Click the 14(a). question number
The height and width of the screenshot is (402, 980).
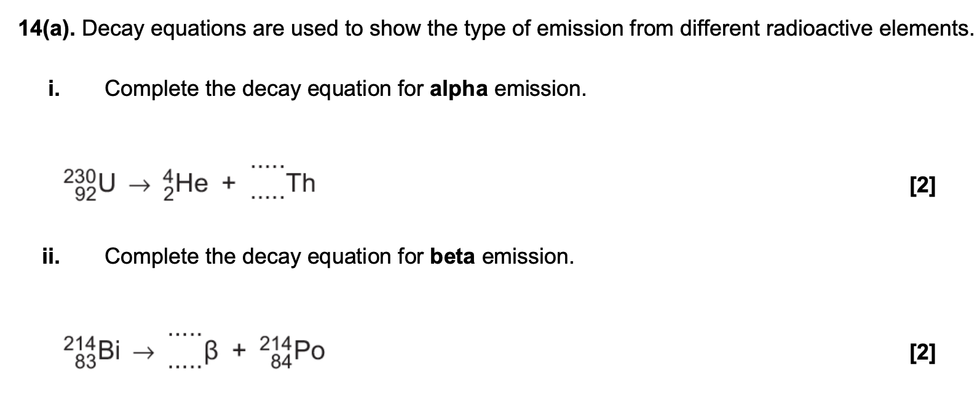[x=47, y=29]
